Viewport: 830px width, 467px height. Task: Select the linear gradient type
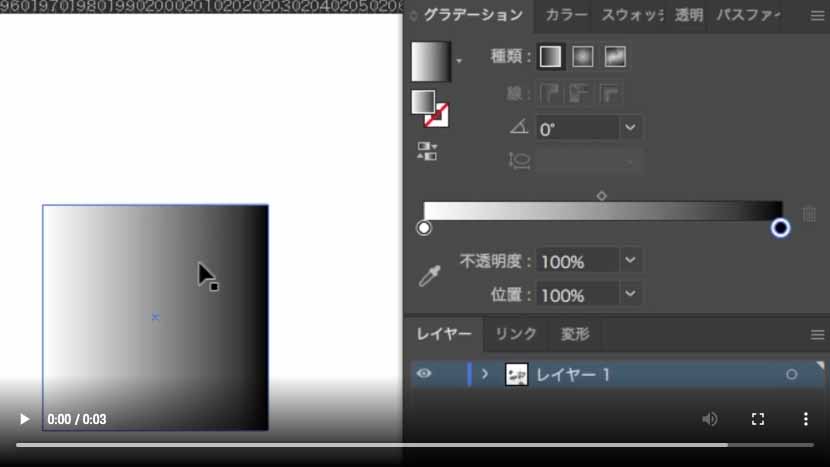[551, 57]
